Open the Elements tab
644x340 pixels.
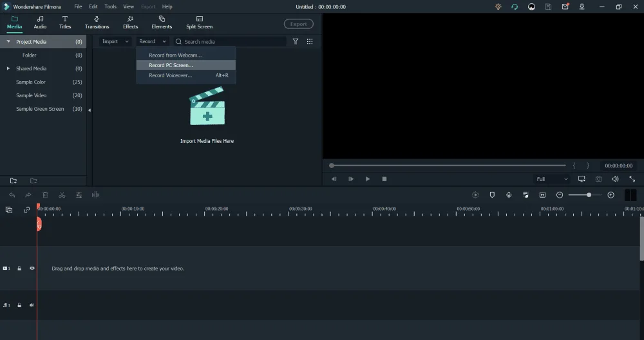click(x=162, y=23)
